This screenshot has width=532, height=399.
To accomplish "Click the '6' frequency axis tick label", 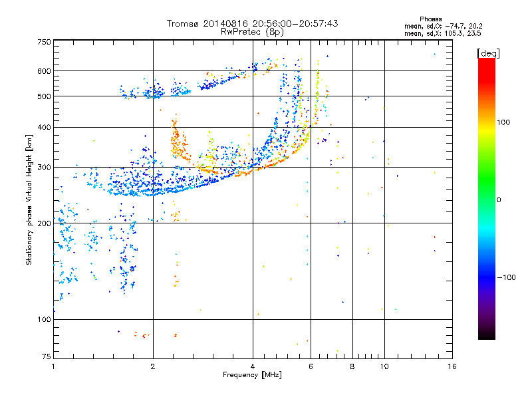I will tap(311, 366).
